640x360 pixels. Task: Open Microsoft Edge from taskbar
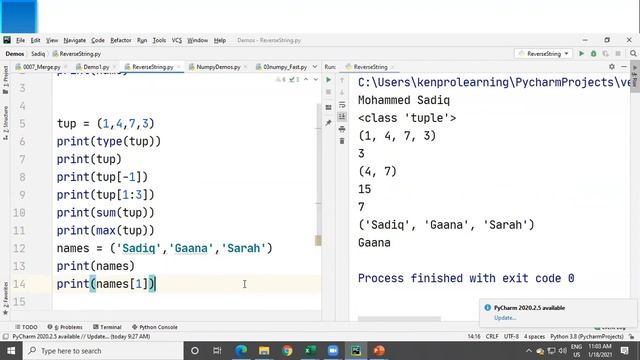(241, 351)
